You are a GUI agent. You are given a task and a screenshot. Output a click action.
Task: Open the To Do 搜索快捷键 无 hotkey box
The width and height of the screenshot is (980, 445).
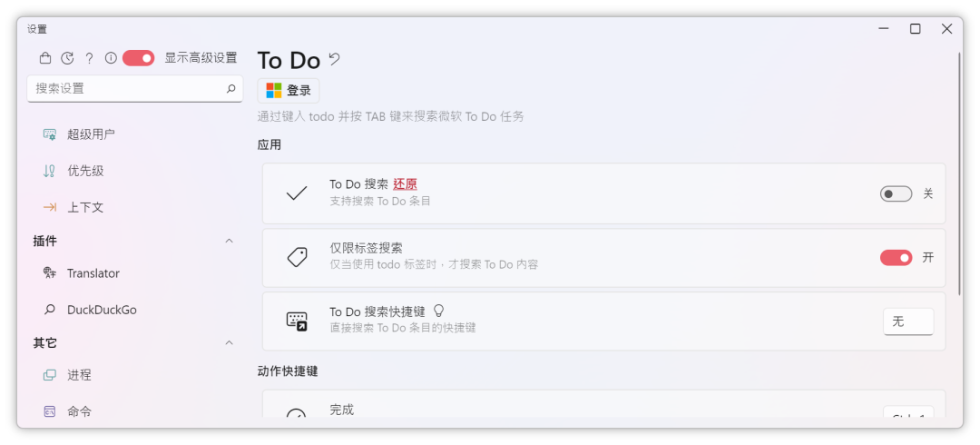point(908,321)
